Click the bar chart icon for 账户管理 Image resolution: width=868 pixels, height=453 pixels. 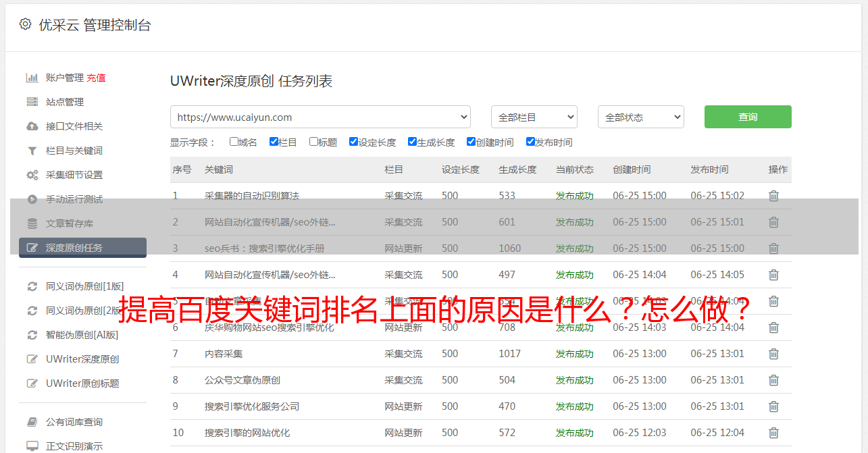click(x=32, y=78)
